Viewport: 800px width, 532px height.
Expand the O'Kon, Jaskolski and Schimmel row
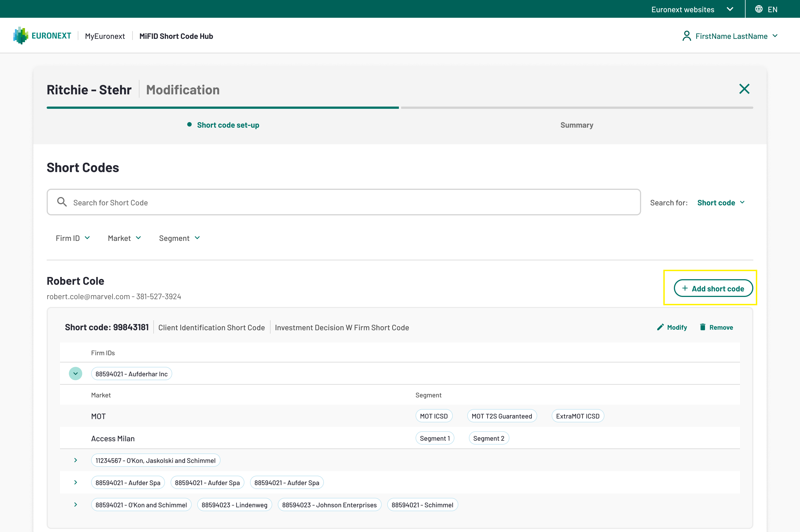(75, 460)
